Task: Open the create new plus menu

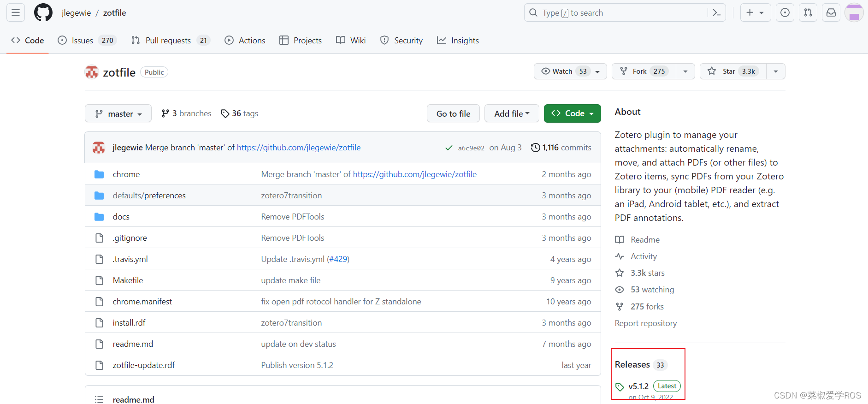Action: (756, 12)
